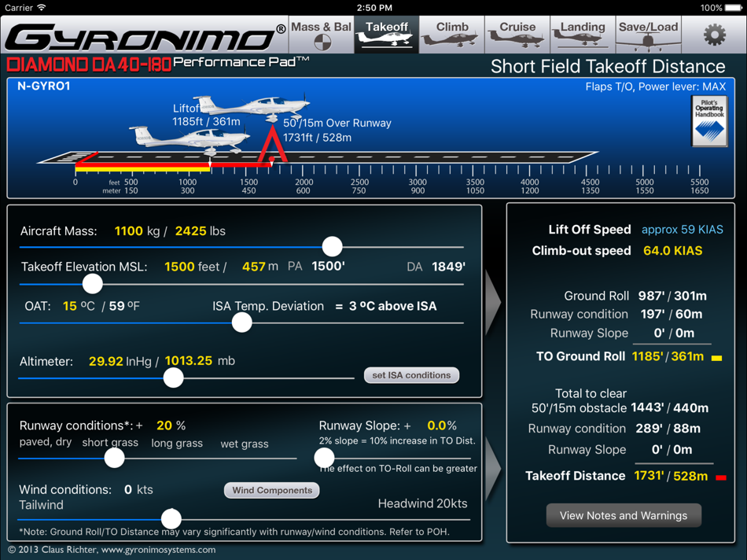Tap the Tailwind label
Image resolution: width=747 pixels, height=560 pixels.
click(x=41, y=505)
